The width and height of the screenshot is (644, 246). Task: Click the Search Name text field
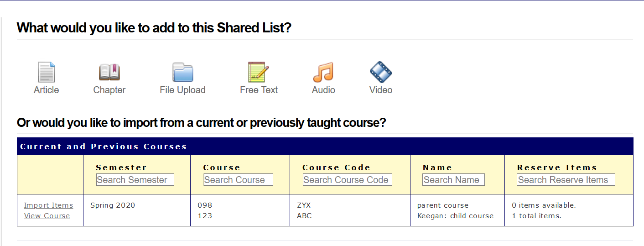point(453,180)
